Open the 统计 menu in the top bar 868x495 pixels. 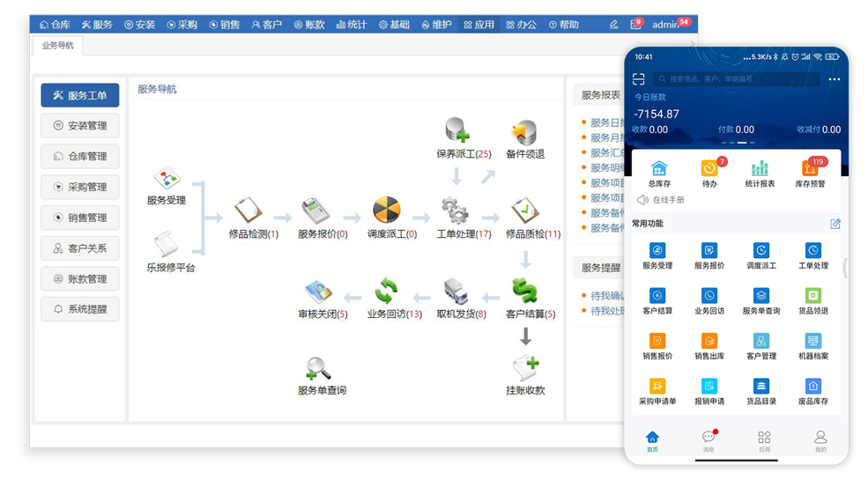pyautogui.click(x=351, y=25)
